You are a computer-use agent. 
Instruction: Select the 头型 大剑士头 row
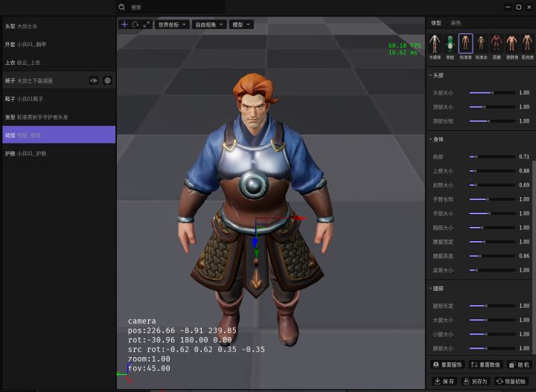pos(59,26)
